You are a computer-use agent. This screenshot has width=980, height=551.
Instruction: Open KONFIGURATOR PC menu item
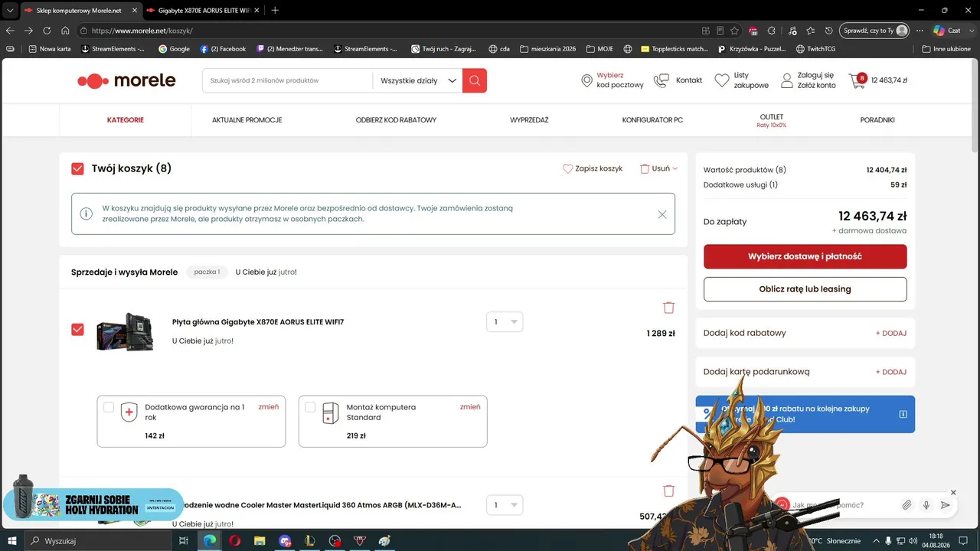click(x=652, y=120)
